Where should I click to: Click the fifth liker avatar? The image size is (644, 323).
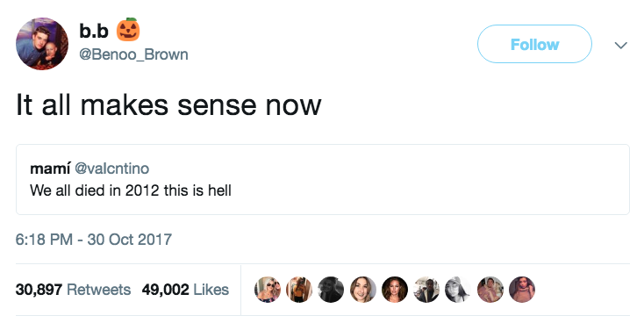(x=394, y=290)
